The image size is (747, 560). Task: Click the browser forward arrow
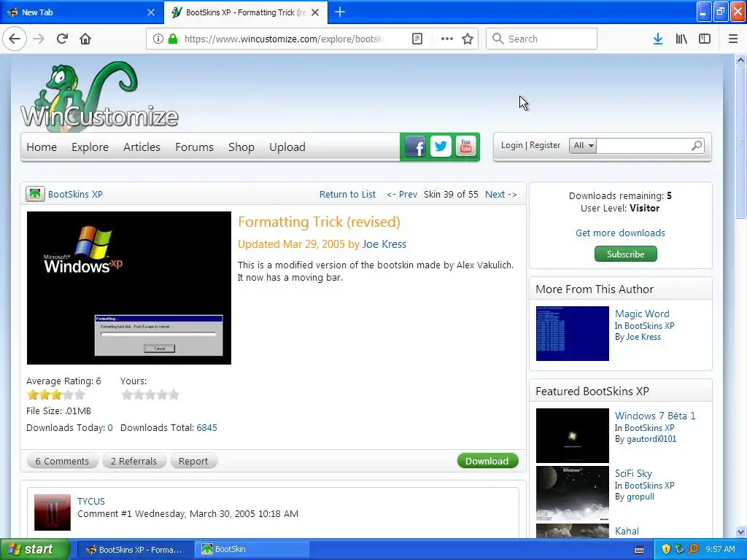39,39
